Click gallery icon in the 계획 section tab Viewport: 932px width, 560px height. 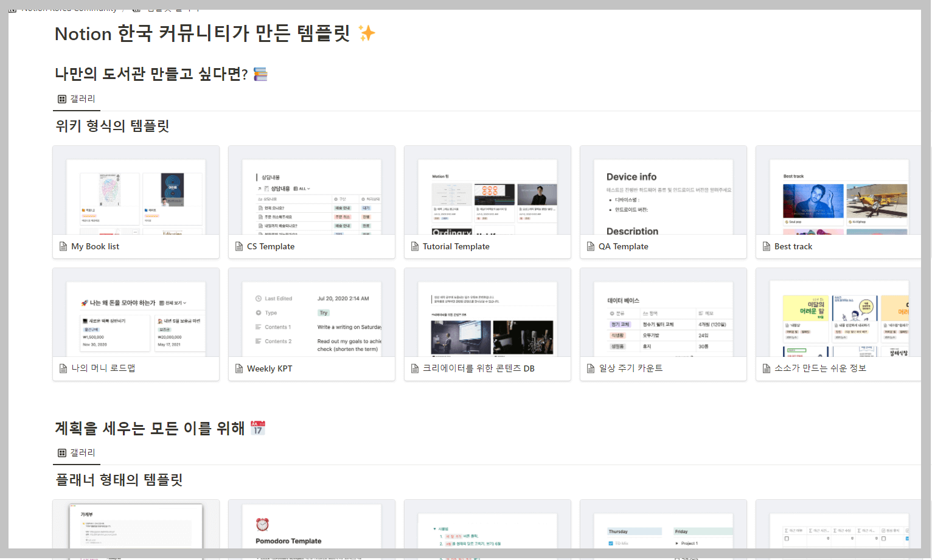click(x=62, y=453)
